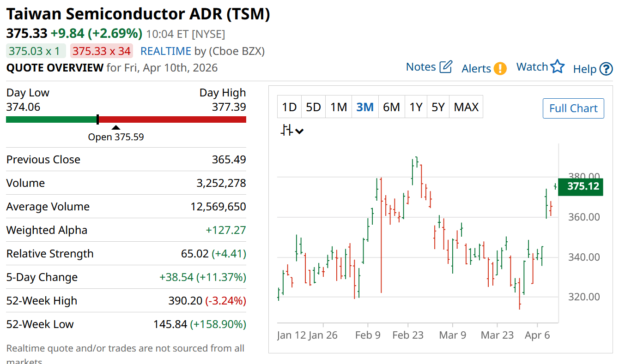Screen dimensions: 619x364
Task: Click the green 375.12 chart price tag
Action: (581, 186)
